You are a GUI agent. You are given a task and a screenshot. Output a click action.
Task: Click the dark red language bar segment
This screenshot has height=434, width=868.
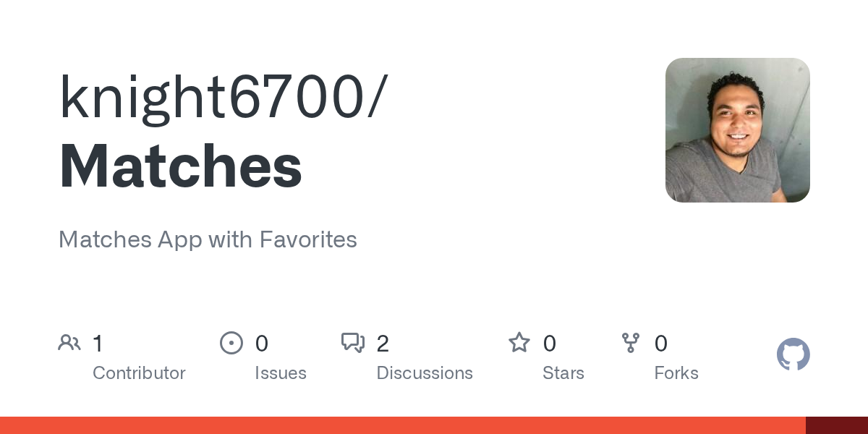(x=837, y=425)
